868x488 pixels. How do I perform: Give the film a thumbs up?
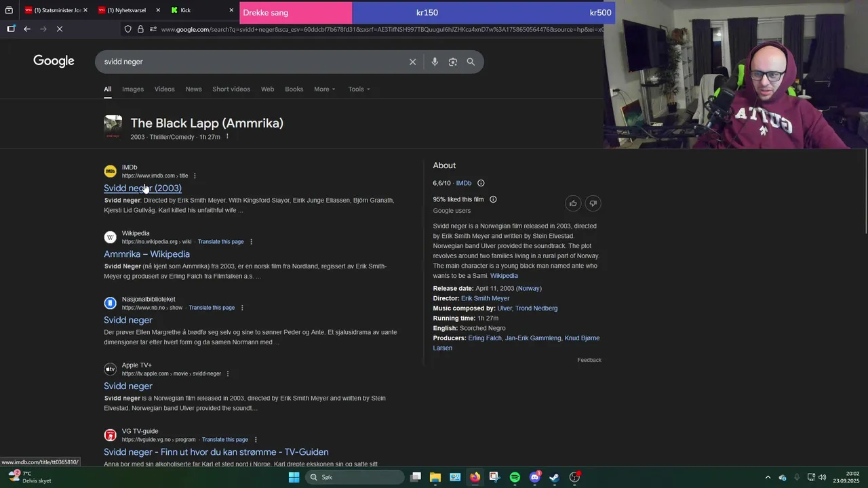(x=573, y=203)
